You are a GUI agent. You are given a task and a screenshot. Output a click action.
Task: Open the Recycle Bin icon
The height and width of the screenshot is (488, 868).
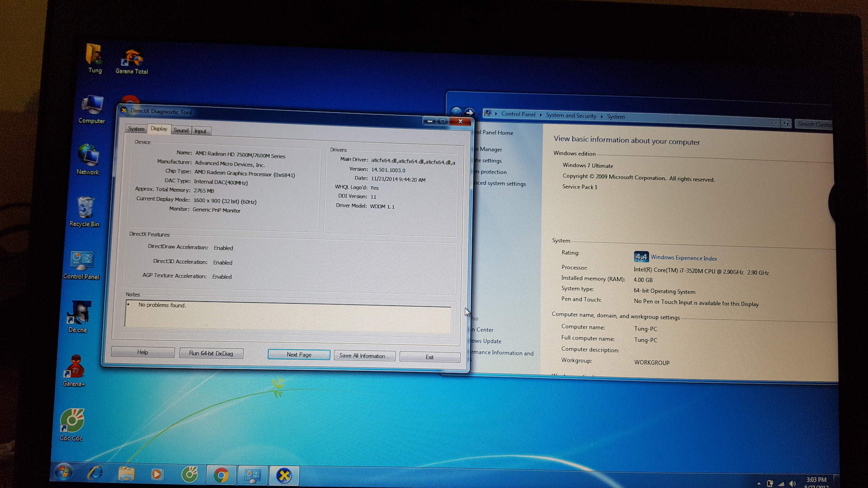point(85,211)
